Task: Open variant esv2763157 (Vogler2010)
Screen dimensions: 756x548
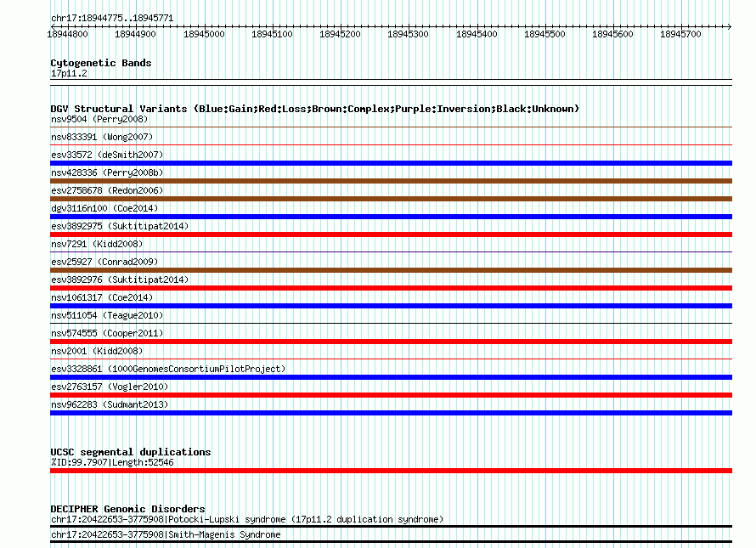Action: (110, 387)
